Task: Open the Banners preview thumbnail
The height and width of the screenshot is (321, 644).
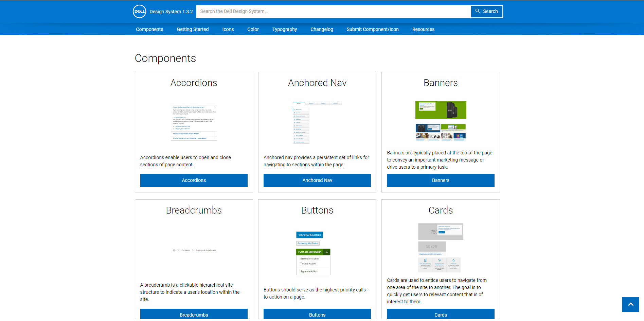Action: pos(441,121)
